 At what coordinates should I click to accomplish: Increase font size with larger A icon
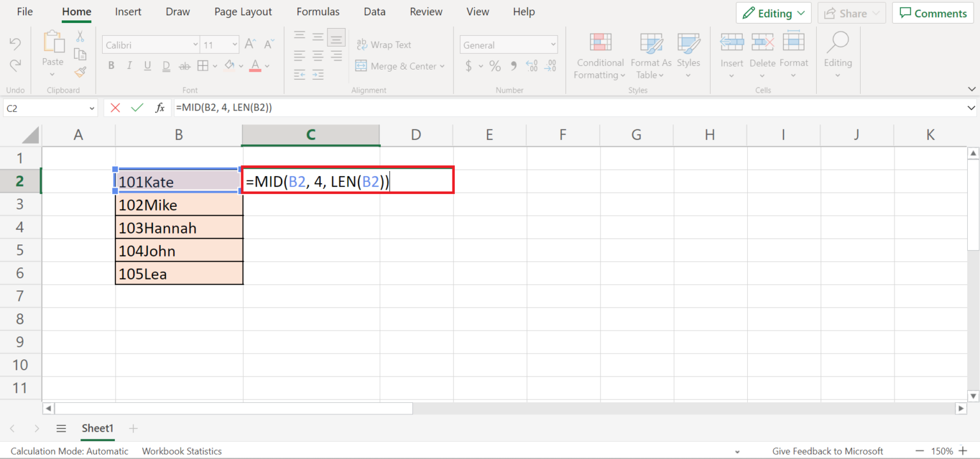251,45
